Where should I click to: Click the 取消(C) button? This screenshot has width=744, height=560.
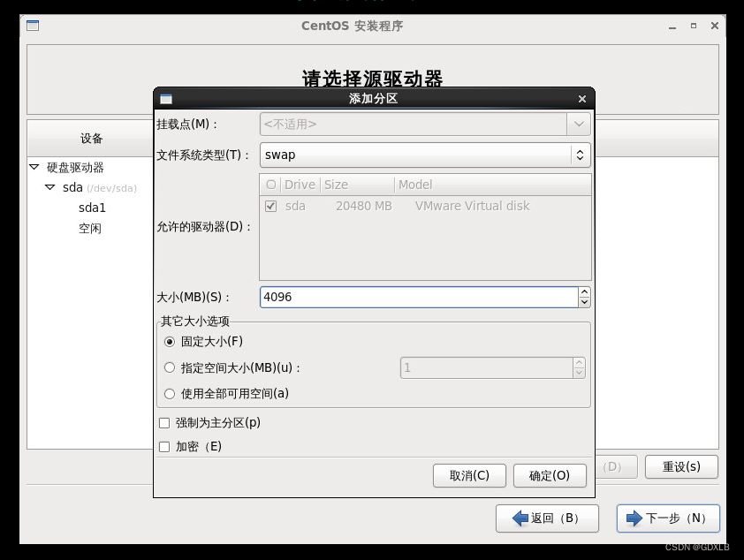coord(469,475)
